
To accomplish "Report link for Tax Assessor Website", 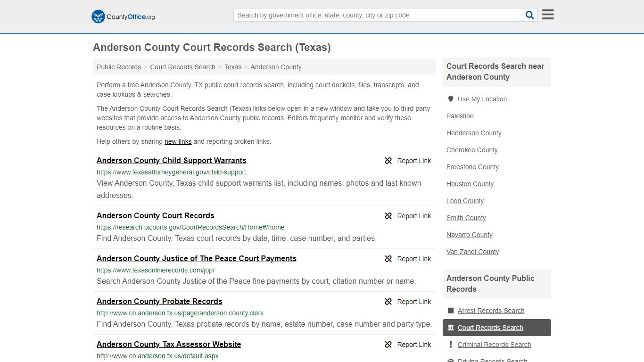I will (408, 345).
